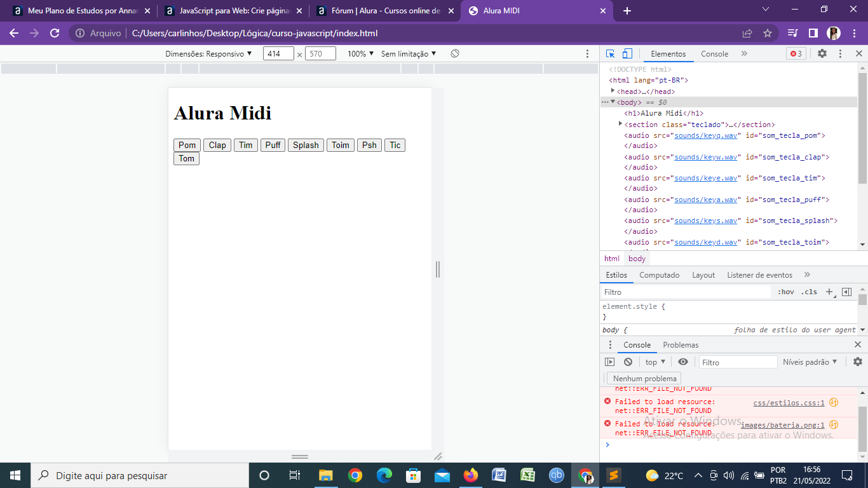Viewport: 868px width, 488px height.
Task: Click the Nenhum problema button
Action: pyautogui.click(x=644, y=379)
